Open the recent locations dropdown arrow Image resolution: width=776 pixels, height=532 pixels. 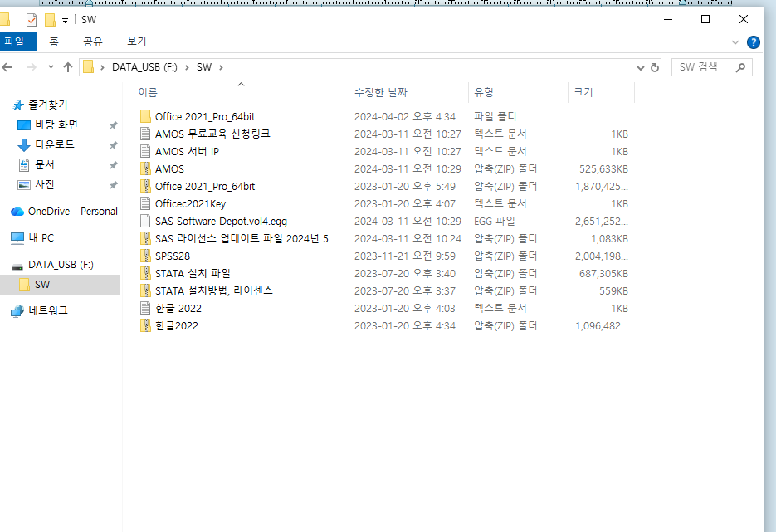(x=51, y=67)
